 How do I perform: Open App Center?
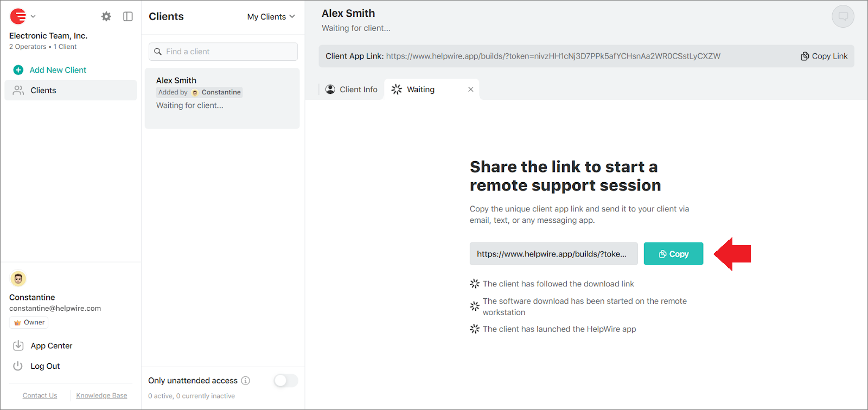tap(52, 345)
